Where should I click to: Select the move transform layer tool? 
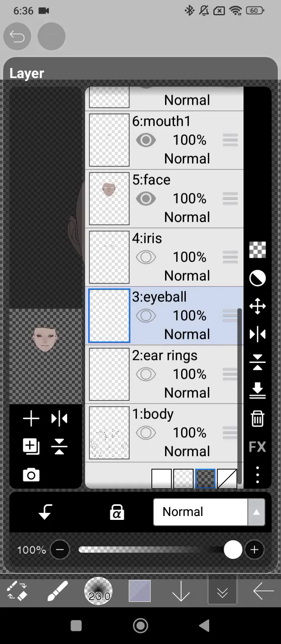[x=257, y=306]
